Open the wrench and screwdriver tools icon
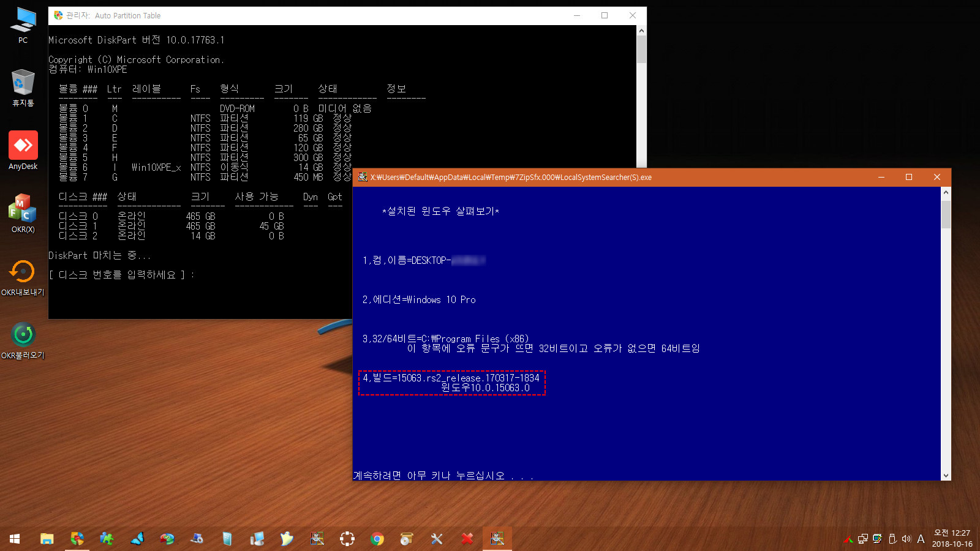The image size is (980, 551). click(x=437, y=539)
